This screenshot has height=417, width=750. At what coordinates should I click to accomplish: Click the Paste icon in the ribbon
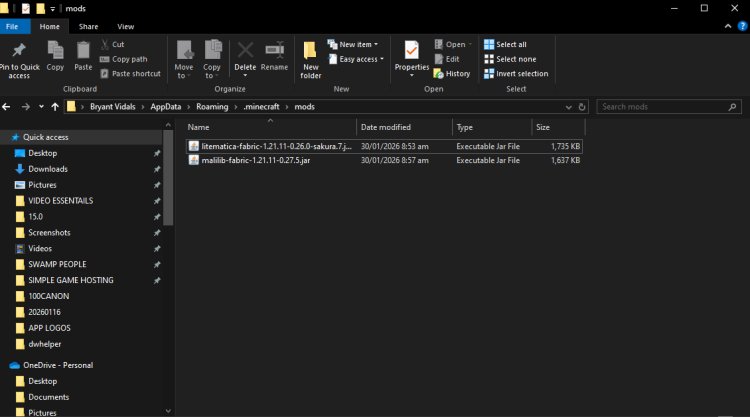(x=83, y=50)
